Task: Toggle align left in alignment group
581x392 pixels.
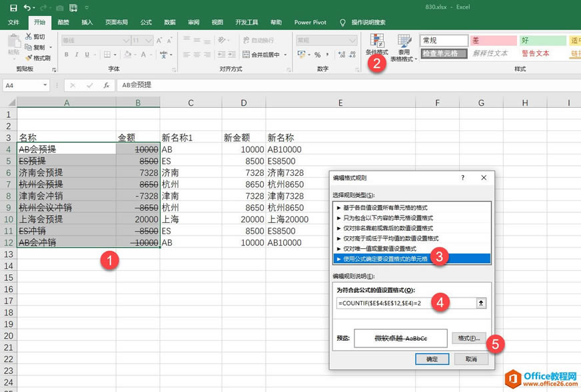Action: (x=187, y=55)
